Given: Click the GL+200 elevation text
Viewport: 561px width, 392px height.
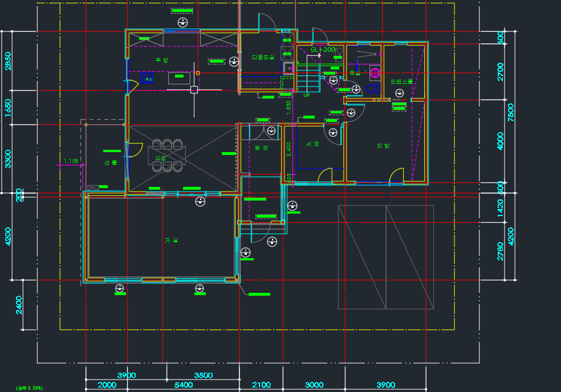Looking at the screenshot, I should click(323, 50).
